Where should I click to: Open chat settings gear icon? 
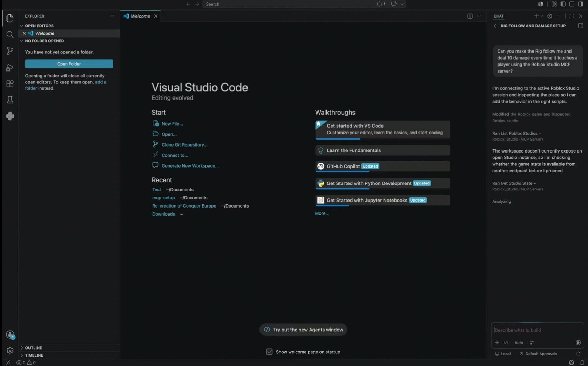point(550,16)
